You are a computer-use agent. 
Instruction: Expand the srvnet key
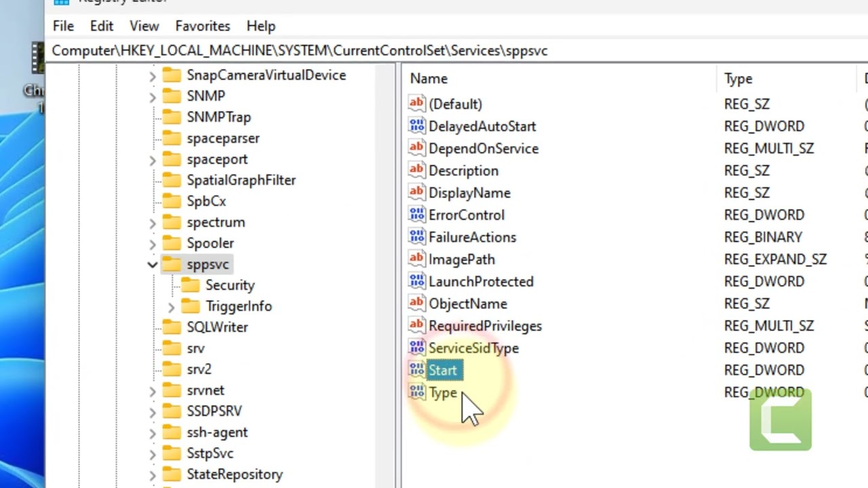click(153, 390)
